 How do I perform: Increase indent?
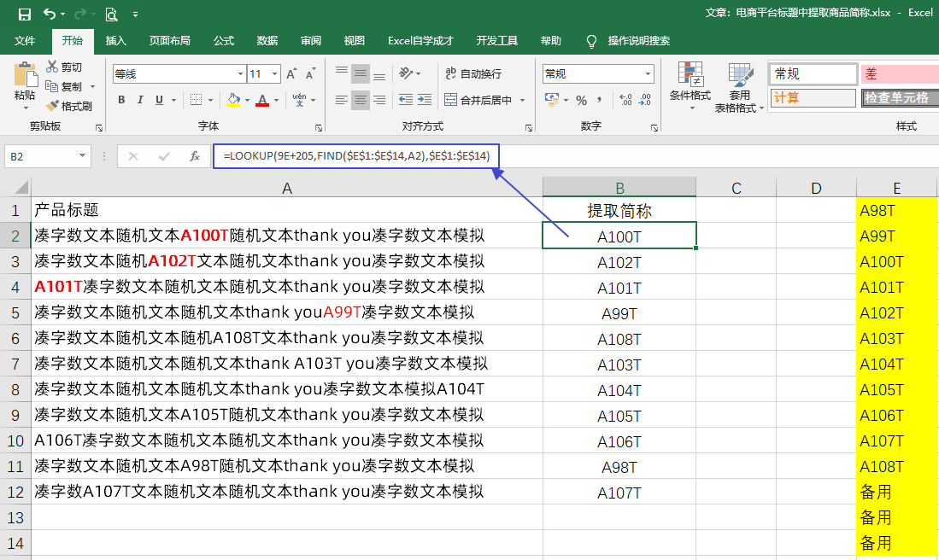pyautogui.click(x=425, y=100)
